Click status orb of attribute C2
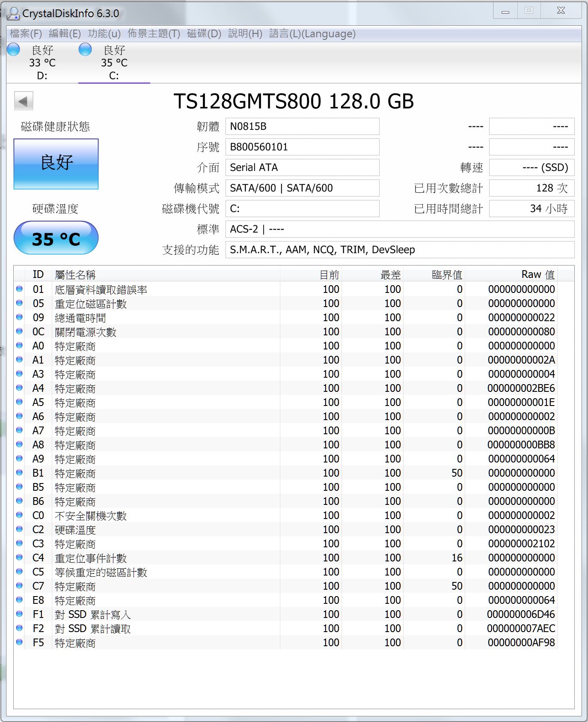Image resolution: width=588 pixels, height=722 pixels. click(x=19, y=529)
